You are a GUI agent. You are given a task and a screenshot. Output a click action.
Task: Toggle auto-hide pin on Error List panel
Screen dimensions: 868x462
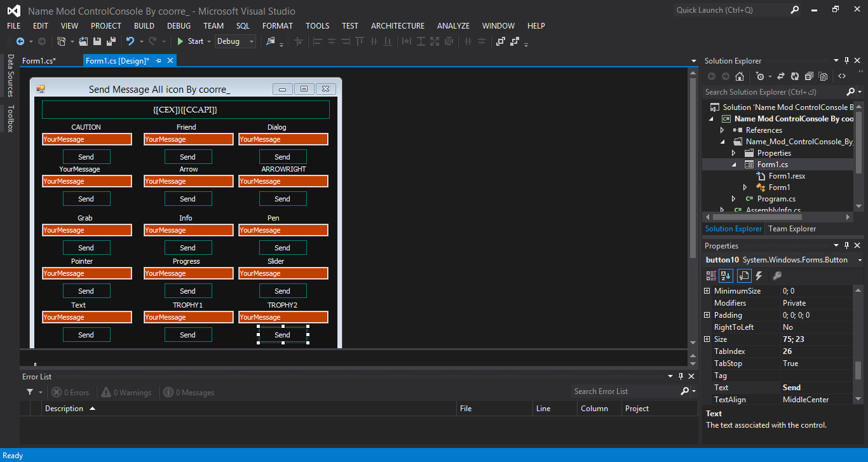click(681, 377)
